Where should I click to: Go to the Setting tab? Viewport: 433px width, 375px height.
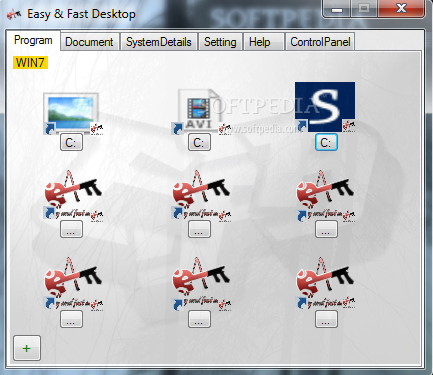220,42
